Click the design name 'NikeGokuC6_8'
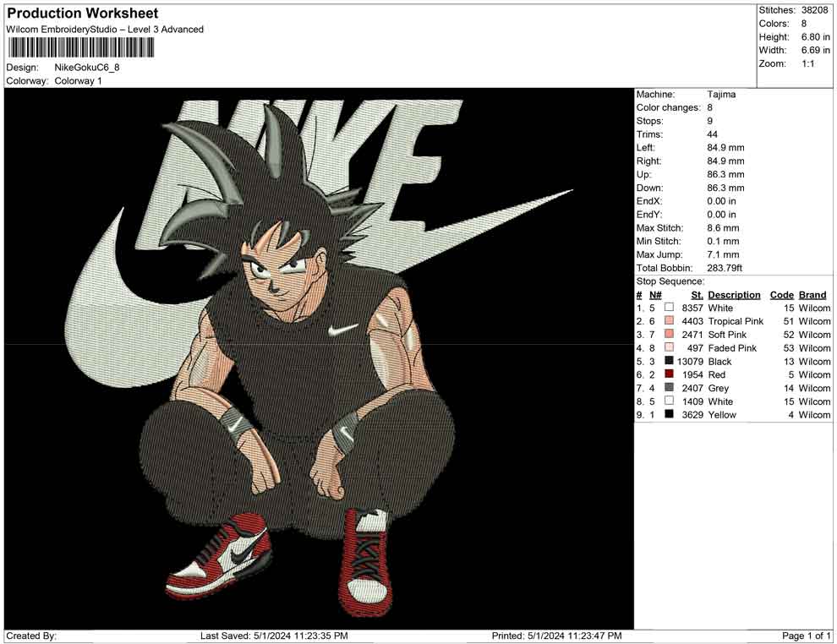 point(87,68)
